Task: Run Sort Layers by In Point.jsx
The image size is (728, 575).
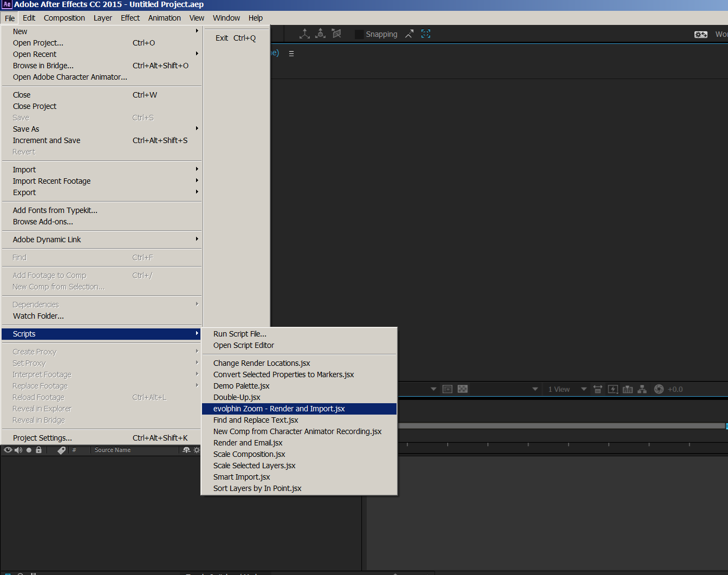Action: tap(299, 488)
